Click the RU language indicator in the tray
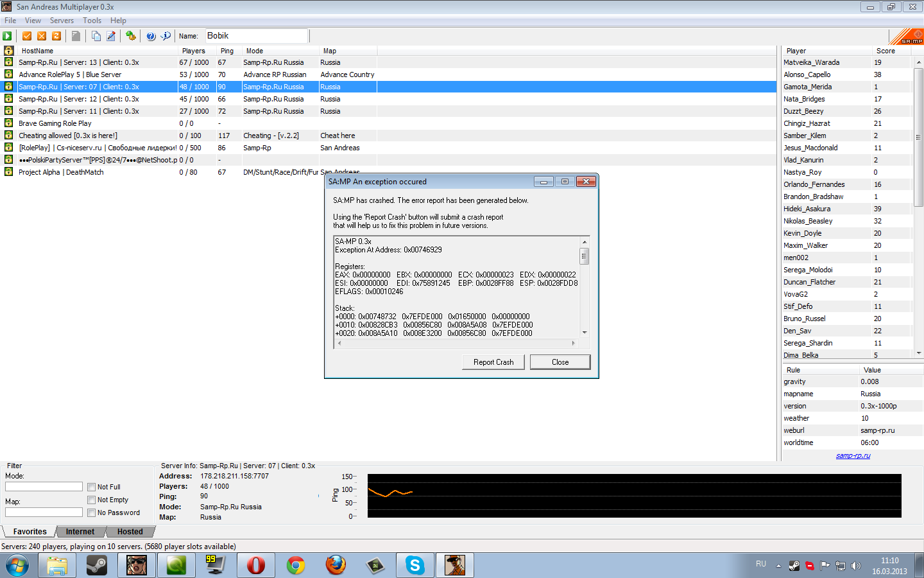924x578 pixels. click(761, 564)
